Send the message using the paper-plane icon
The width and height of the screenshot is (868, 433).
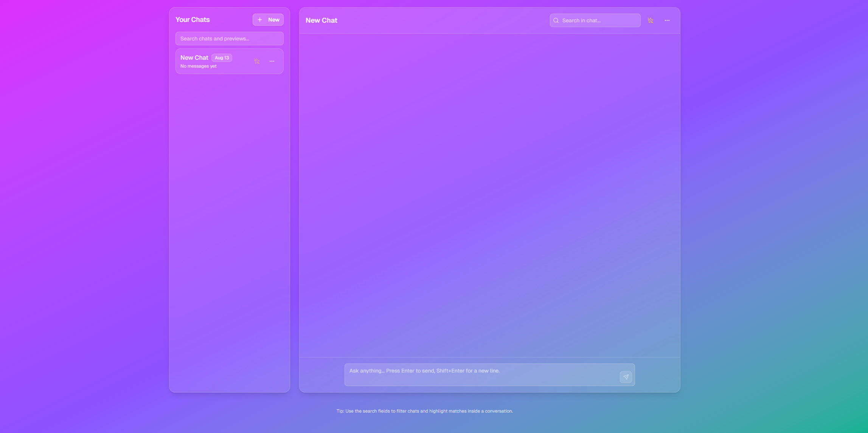[626, 377]
